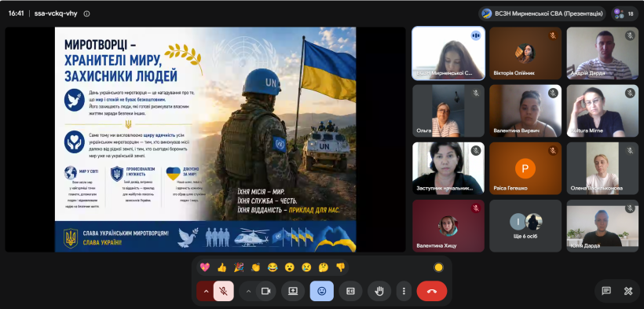This screenshot has height=309, width=644.
Task: Send the laughing face reaction
Action: click(x=273, y=267)
